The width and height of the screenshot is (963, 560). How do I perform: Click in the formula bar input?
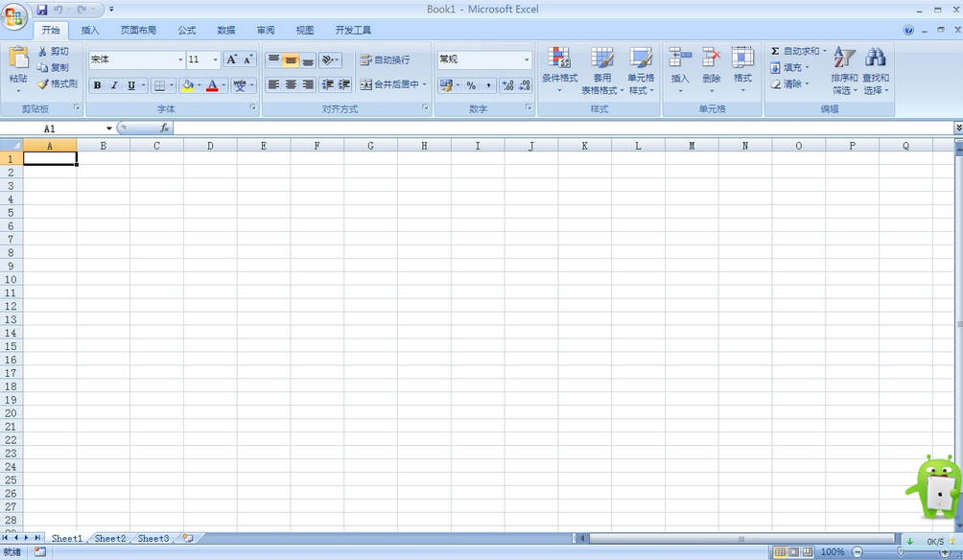[563, 128]
